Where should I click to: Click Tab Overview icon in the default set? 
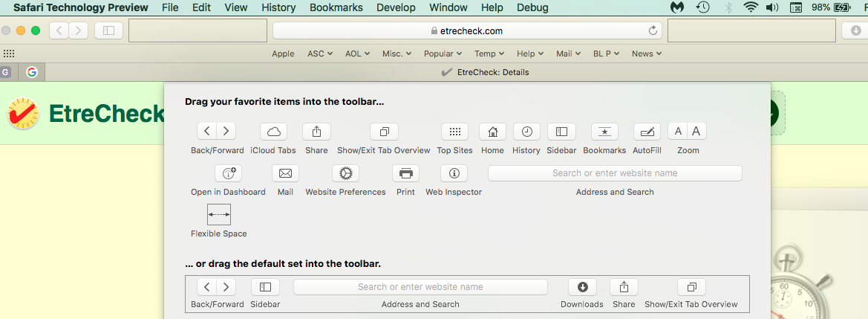point(691,287)
